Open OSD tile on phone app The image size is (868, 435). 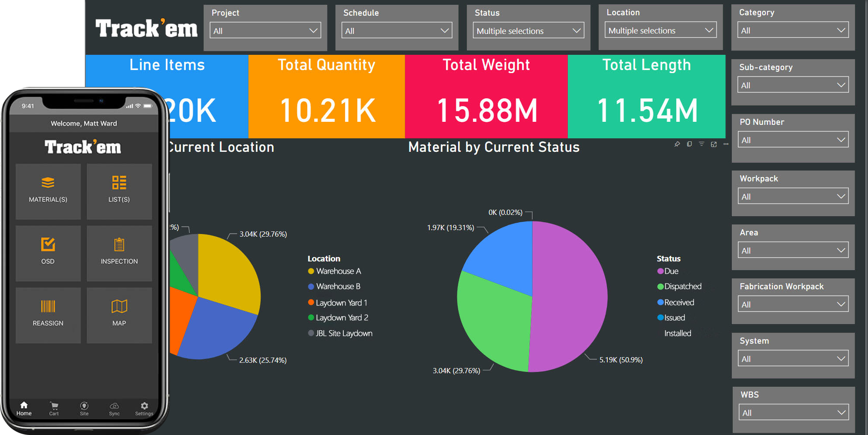48,253
